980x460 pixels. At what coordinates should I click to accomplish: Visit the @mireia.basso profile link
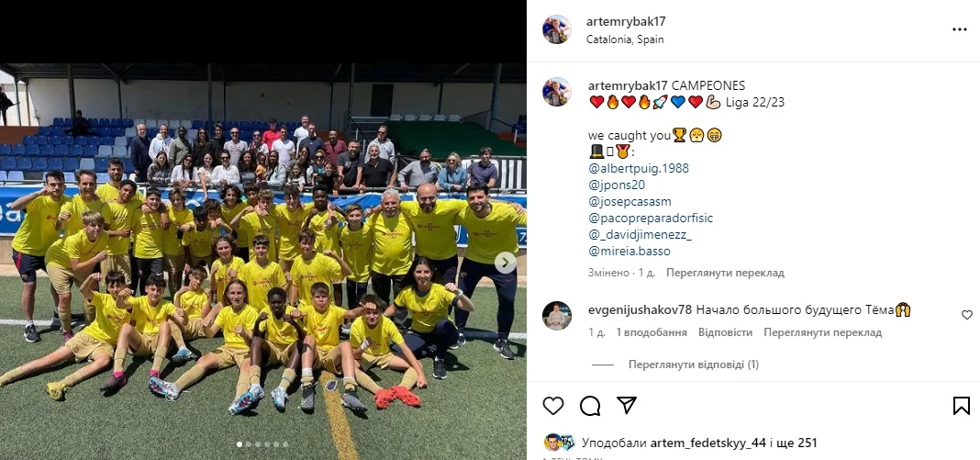pos(629,252)
